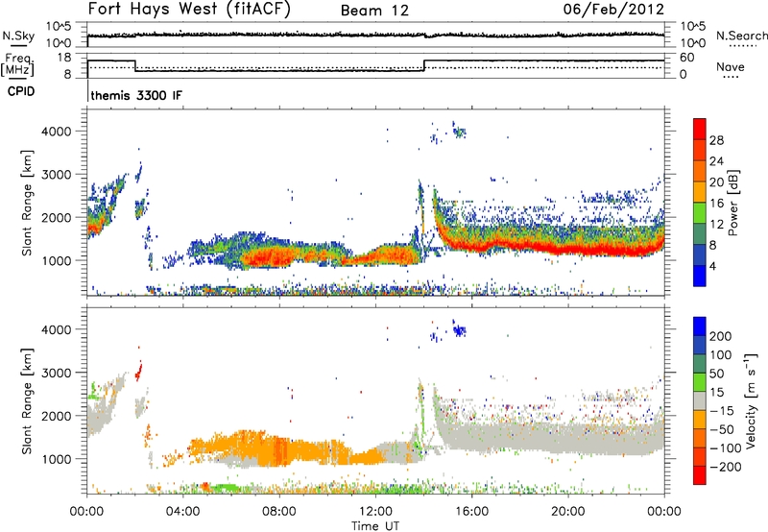The image size is (768, 532).
Task: Click the "-50" velocity colorbar label
Action: coord(723,430)
